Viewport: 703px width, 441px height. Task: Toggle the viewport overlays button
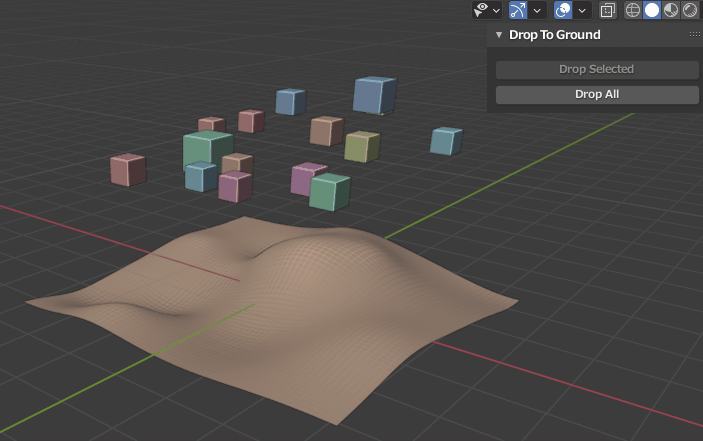563,10
